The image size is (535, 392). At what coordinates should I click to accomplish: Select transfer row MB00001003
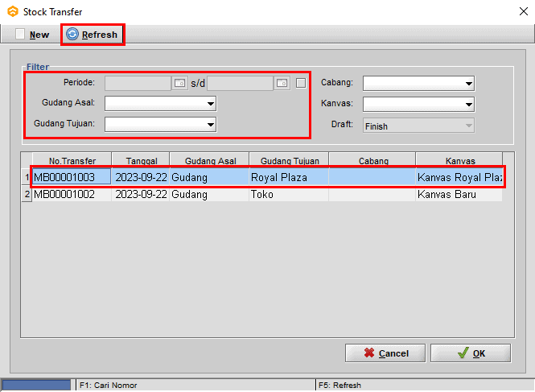pos(64,177)
